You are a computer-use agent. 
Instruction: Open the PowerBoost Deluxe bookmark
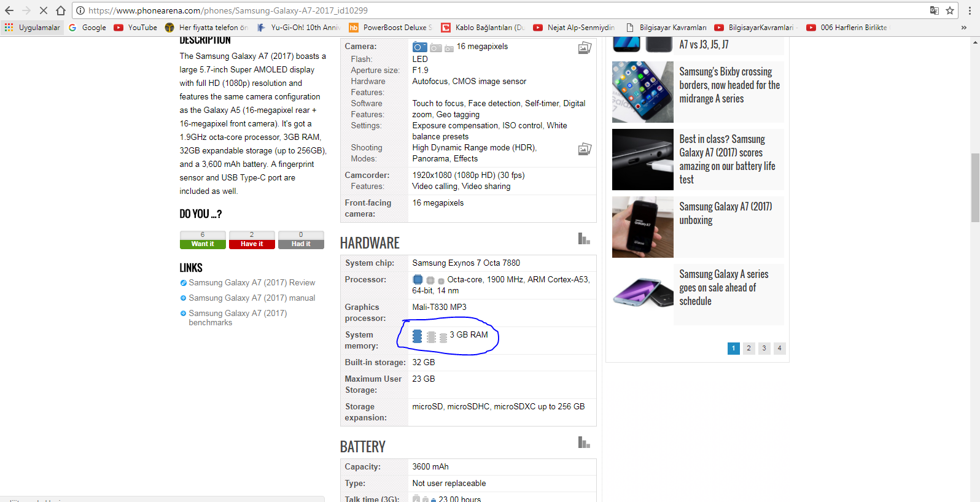pos(391,28)
